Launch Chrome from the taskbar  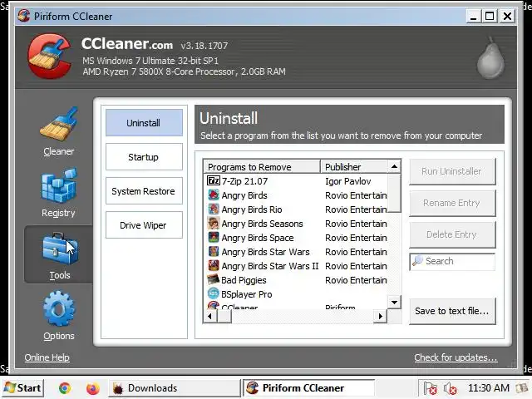click(65, 388)
